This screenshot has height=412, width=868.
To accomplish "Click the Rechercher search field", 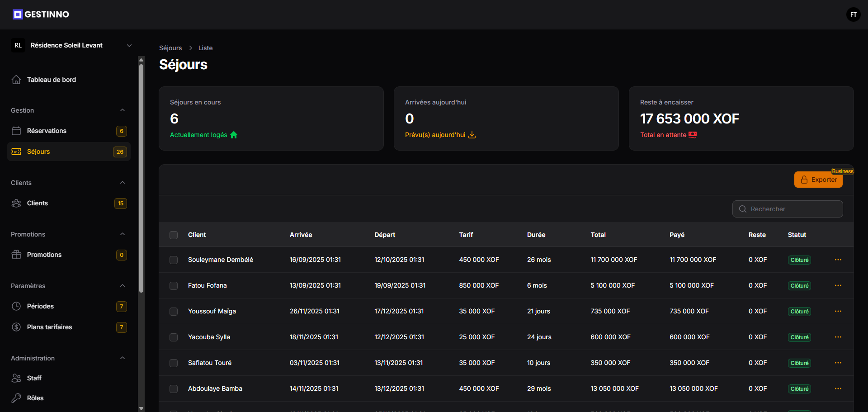I will 788,209.
